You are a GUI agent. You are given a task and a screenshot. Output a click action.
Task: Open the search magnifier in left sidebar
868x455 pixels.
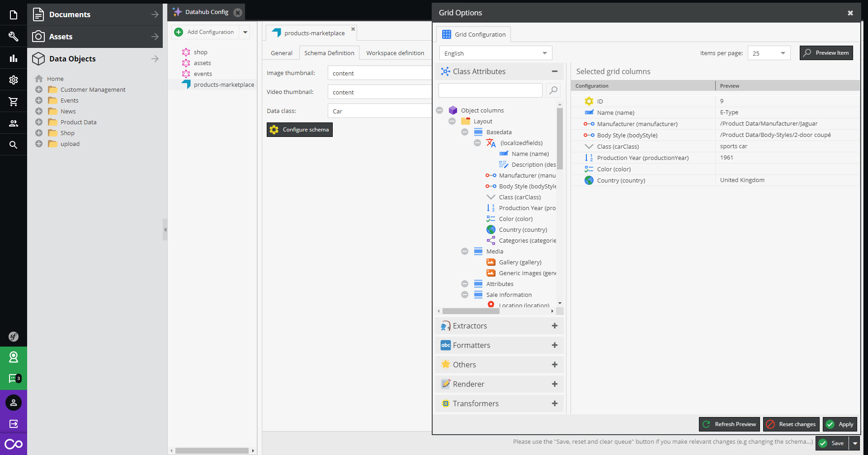14,145
